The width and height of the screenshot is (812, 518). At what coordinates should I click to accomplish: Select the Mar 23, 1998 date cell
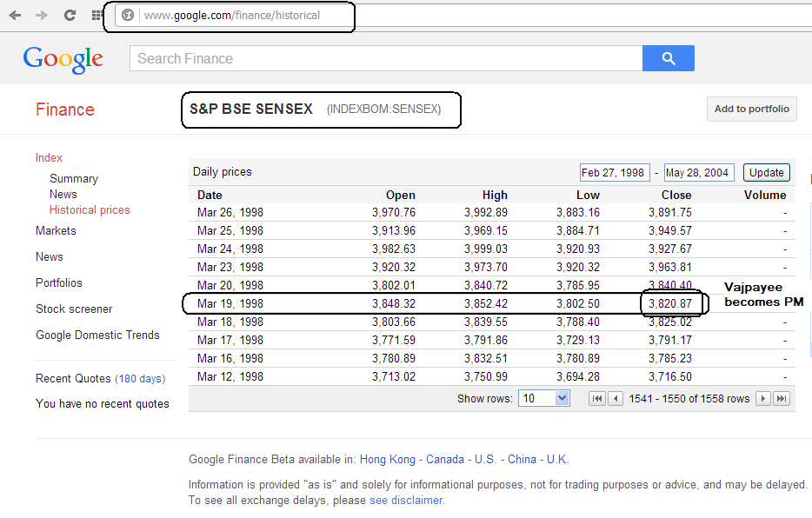(x=230, y=268)
